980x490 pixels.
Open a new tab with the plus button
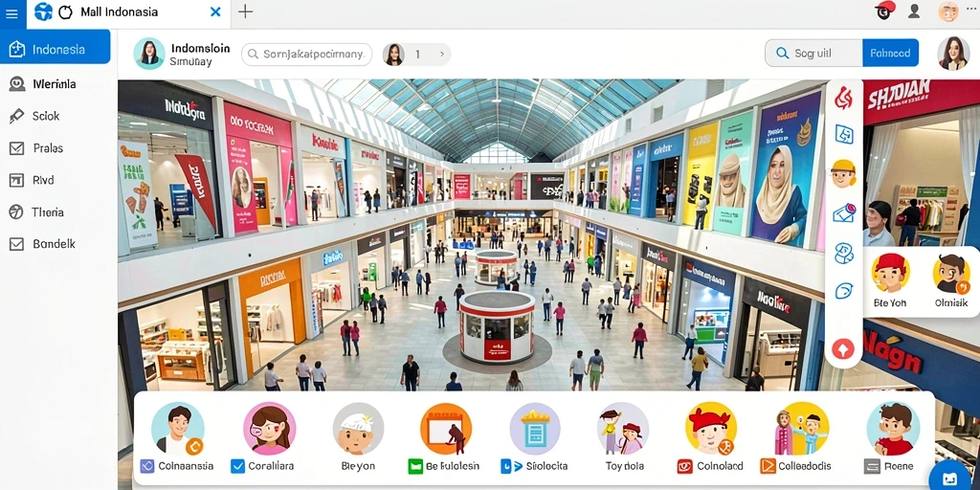[x=246, y=11]
